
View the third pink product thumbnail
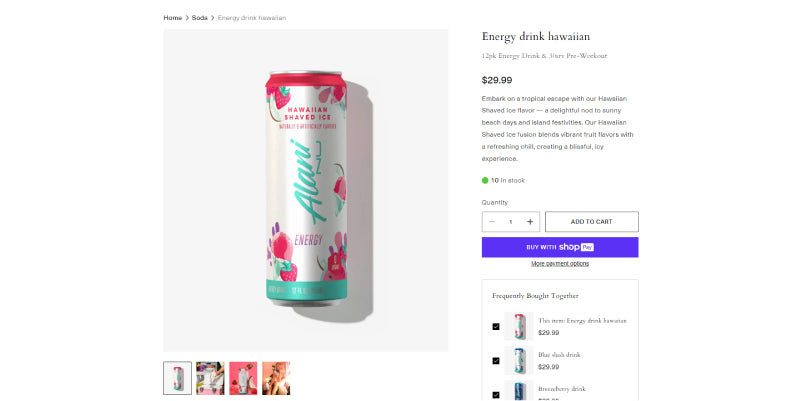click(243, 377)
